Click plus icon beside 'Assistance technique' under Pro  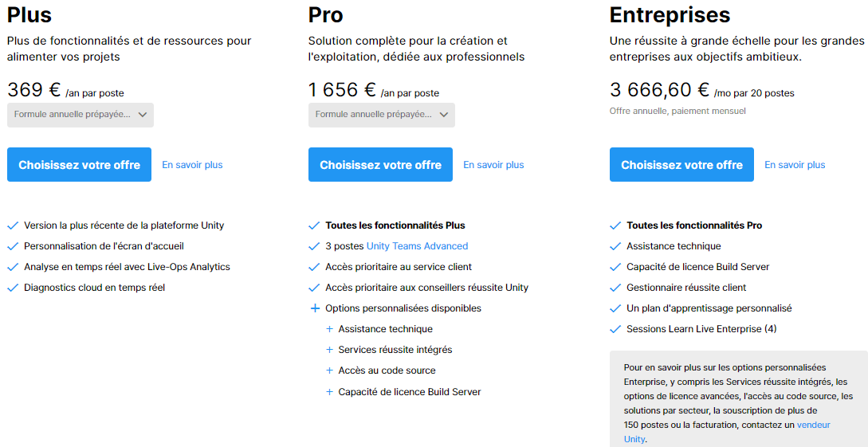(x=329, y=329)
